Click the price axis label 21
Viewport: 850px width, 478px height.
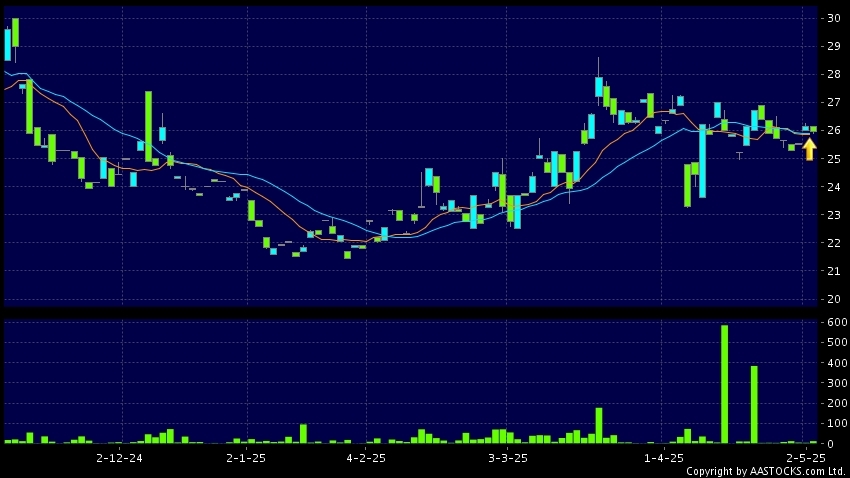(834, 271)
